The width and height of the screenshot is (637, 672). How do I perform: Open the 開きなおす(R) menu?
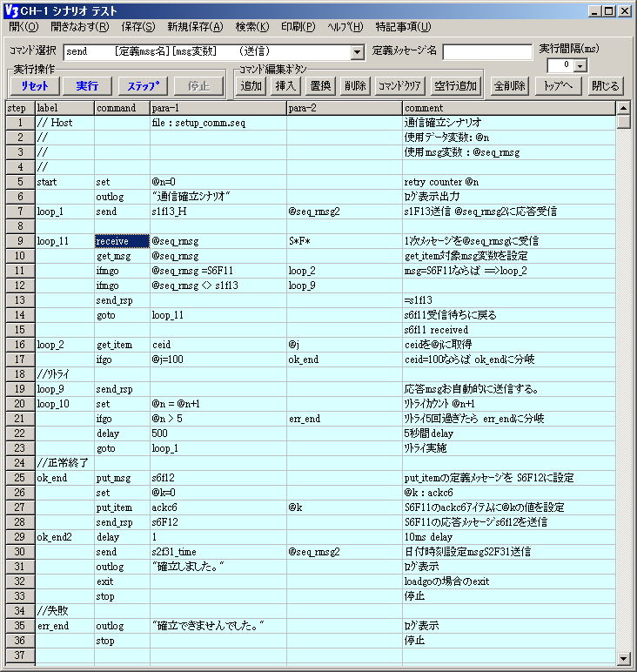click(x=80, y=27)
